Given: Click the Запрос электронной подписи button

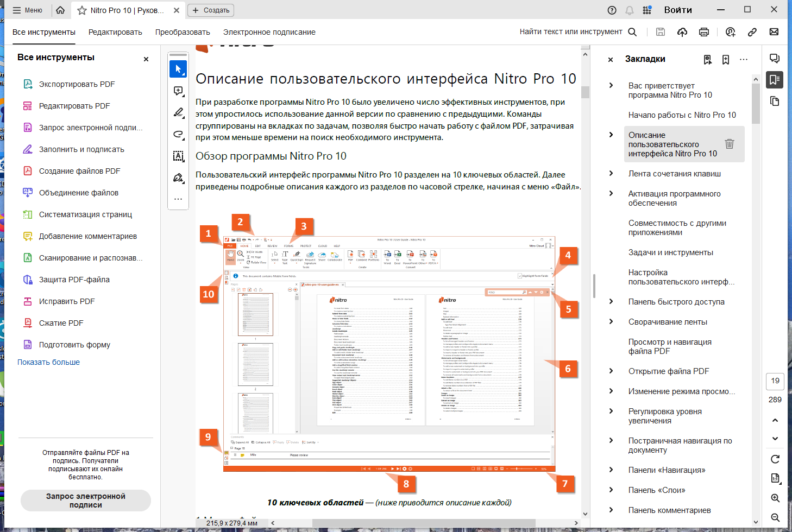Looking at the screenshot, I should point(85,500).
